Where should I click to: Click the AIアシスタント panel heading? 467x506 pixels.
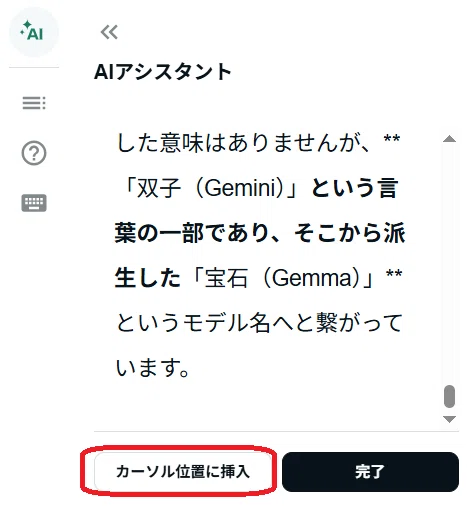(x=163, y=72)
